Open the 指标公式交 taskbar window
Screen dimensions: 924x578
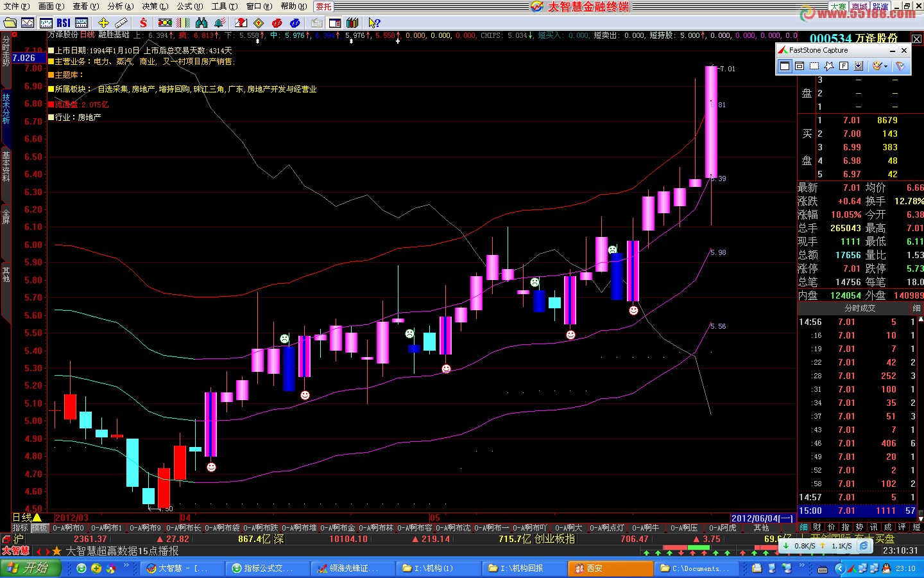tap(268, 568)
